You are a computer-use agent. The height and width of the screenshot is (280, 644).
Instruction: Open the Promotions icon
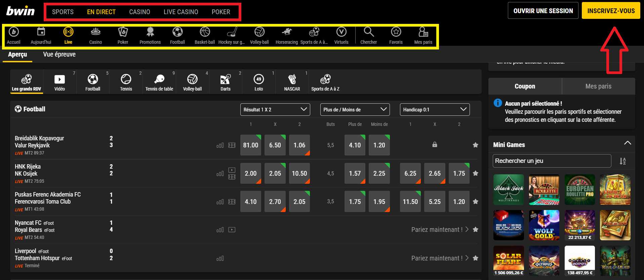[150, 35]
